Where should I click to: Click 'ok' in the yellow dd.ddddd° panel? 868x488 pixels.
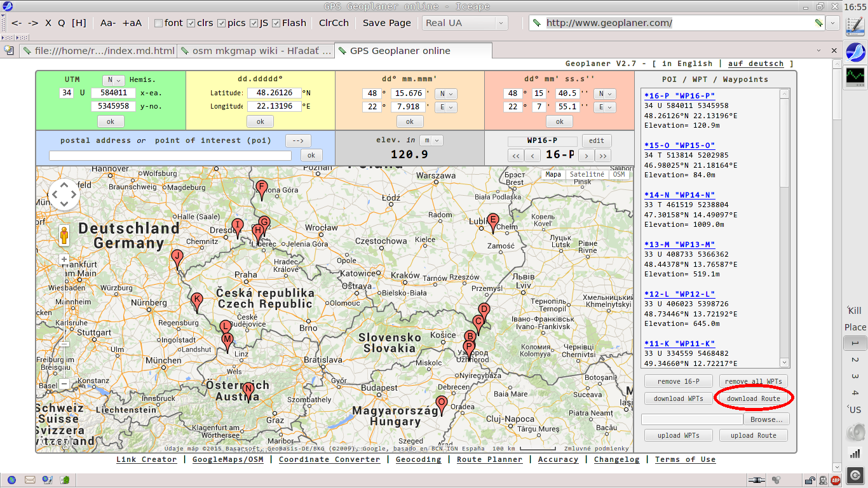(x=261, y=121)
